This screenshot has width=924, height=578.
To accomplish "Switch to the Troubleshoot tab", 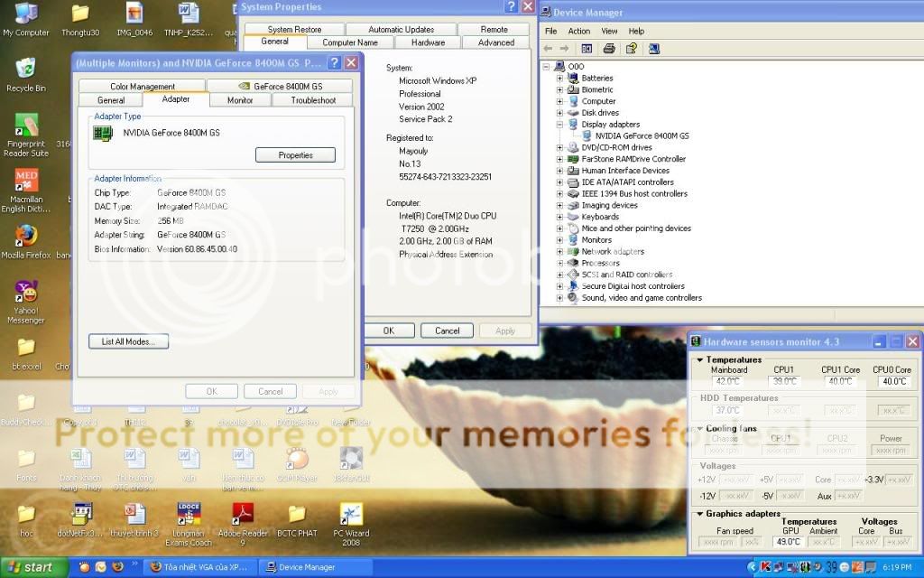I will tap(313, 100).
